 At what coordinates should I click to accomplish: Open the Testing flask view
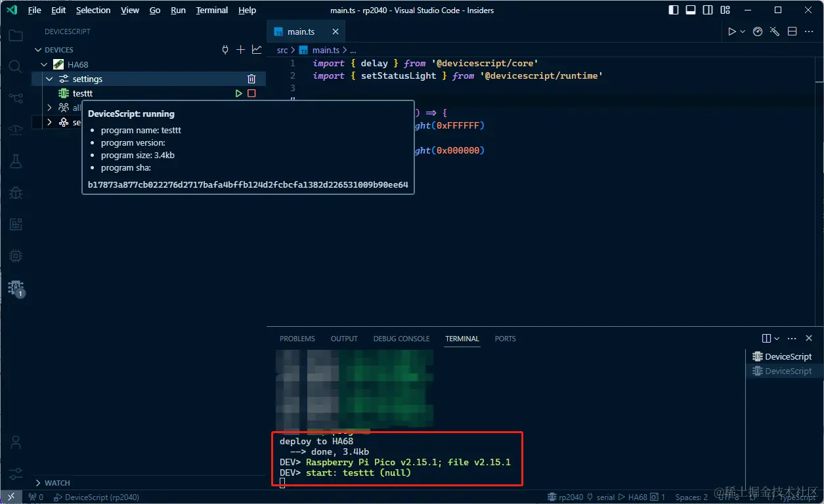click(x=15, y=161)
